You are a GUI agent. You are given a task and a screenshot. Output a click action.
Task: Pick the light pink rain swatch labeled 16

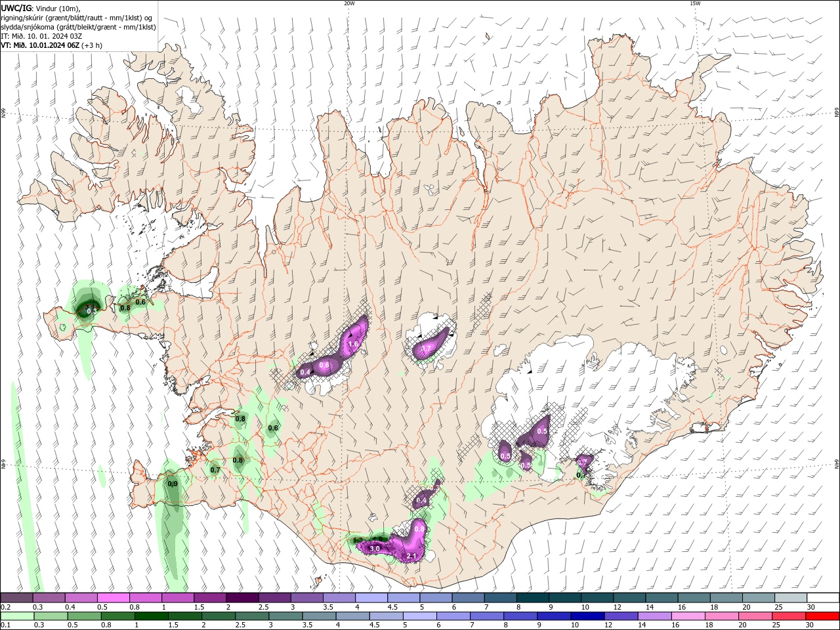tap(688, 616)
